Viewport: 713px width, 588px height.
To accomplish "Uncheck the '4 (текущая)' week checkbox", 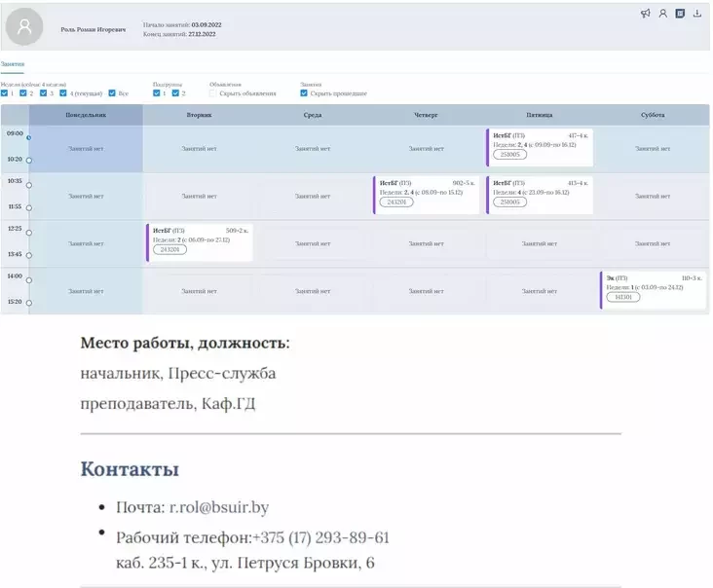I will (63, 93).
